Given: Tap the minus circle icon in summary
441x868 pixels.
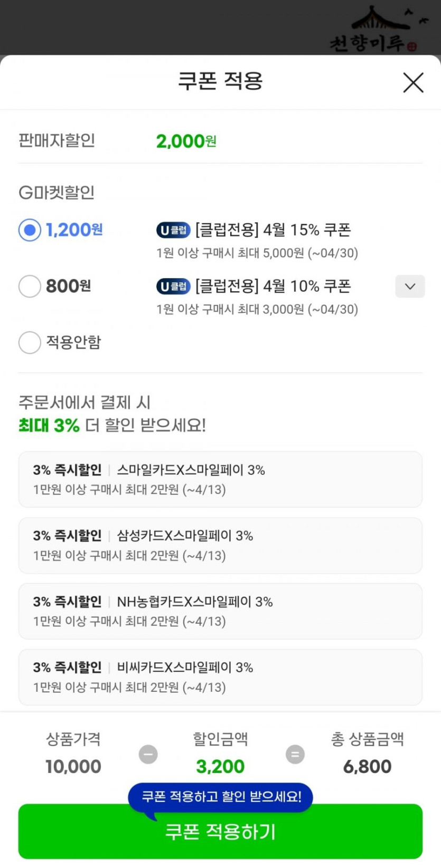Looking at the screenshot, I should tap(148, 754).
